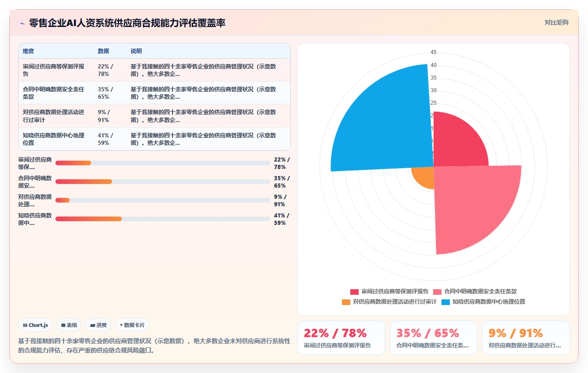Click the 30 axis tick label
The height and width of the screenshot is (373, 588).
tap(434, 90)
